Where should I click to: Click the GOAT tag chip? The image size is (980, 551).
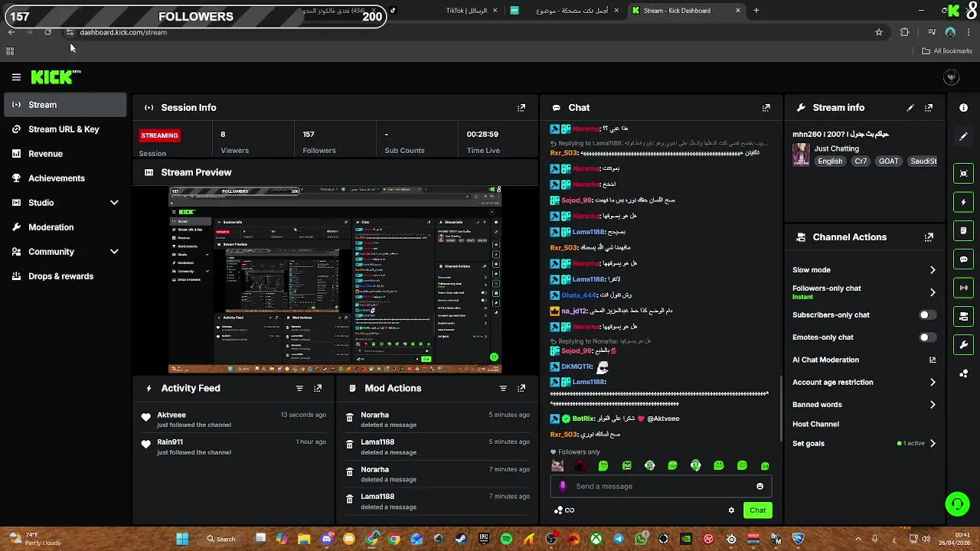point(888,161)
